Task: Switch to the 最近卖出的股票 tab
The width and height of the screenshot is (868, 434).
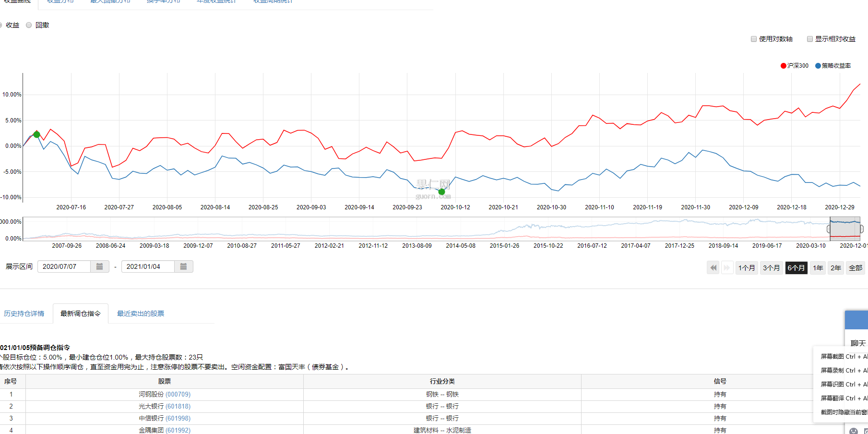Action: click(x=141, y=313)
